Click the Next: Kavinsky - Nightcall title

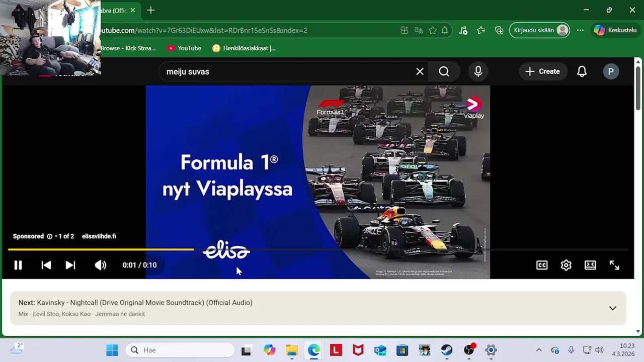point(135,303)
